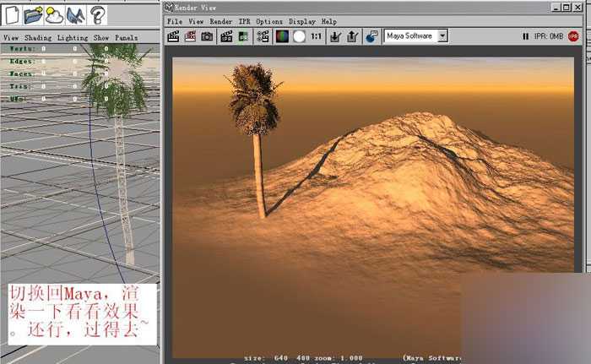The height and width of the screenshot is (364, 591).
Task: Click the redo previous render clapperboard icon
Action: pyautogui.click(x=173, y=36)
